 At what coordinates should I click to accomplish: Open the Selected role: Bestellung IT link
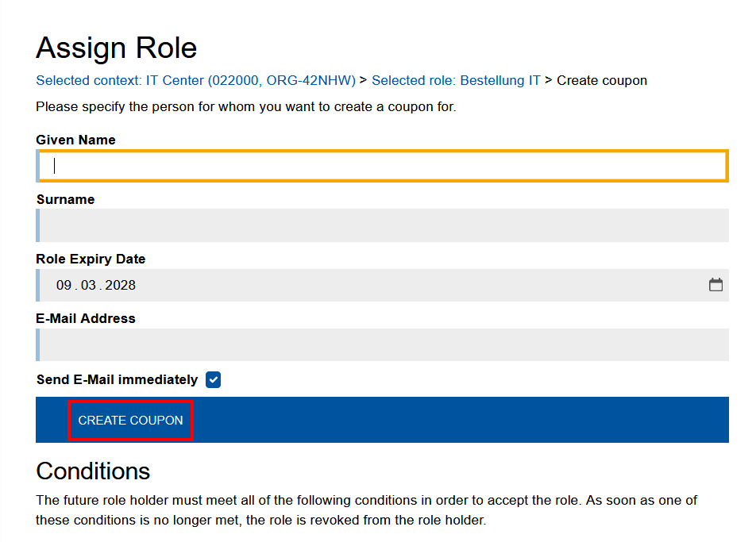[456, 80]
